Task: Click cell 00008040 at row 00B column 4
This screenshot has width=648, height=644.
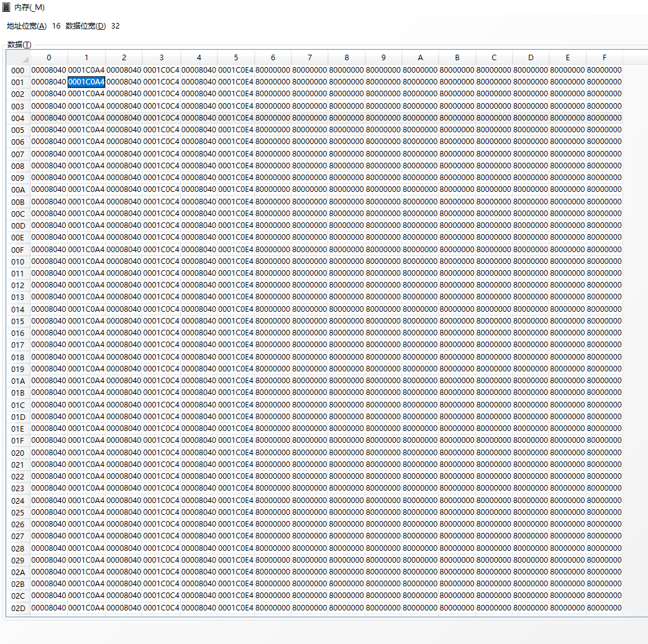Action: pos(199,202)
